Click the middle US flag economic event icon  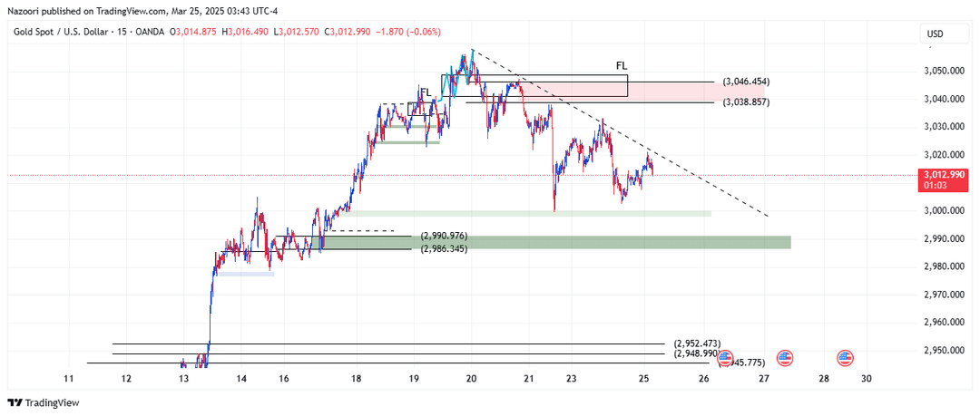(x=785, y=359)
